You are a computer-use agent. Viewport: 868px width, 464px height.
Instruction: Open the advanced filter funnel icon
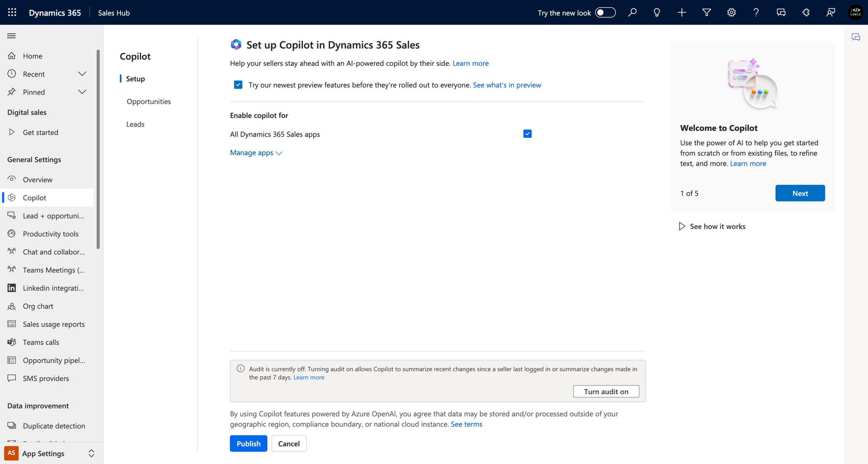(707, 13)
